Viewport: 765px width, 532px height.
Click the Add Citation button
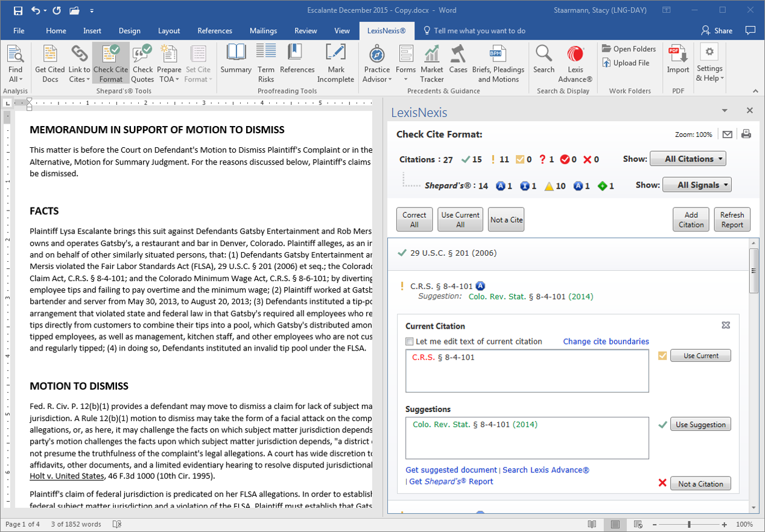coord(691,220)
